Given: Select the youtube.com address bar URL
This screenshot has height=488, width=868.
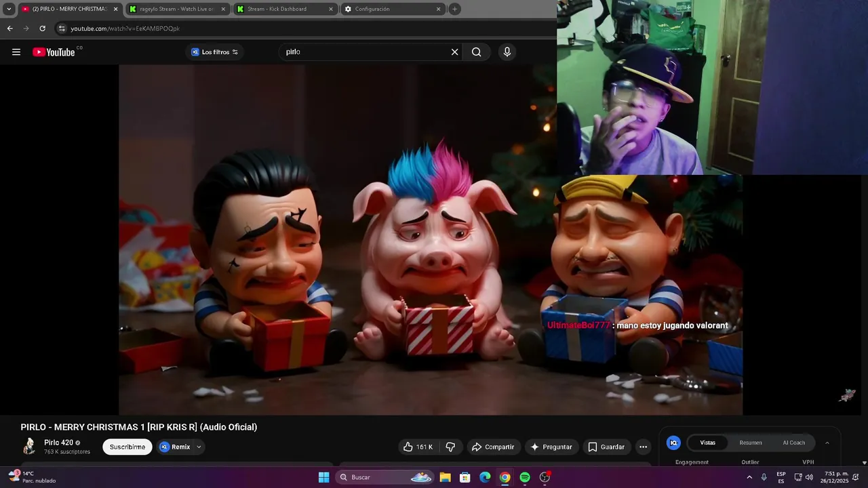Looking at the screenshot, I should [x=125, y=28].
